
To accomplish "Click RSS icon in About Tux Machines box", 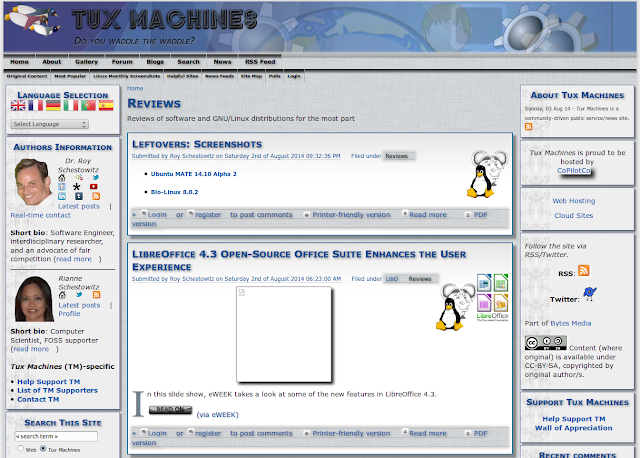I will click(x=529, y=127).
